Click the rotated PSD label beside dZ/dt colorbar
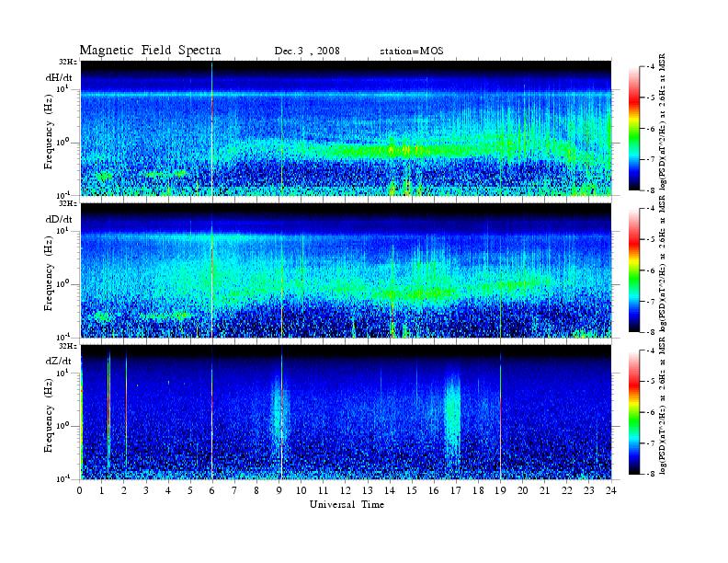This screenshot has height=563, width=728. (x=662, y=406)
